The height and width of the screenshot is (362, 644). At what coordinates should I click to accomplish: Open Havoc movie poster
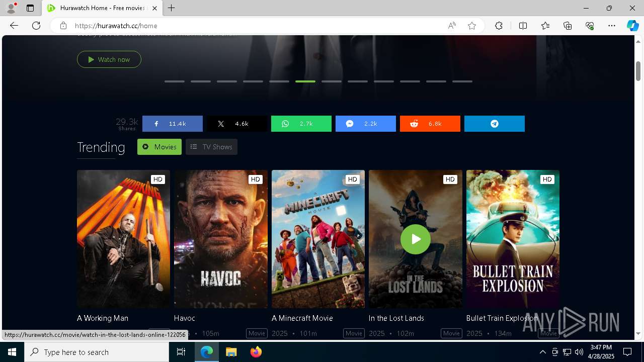click(221, 239)
